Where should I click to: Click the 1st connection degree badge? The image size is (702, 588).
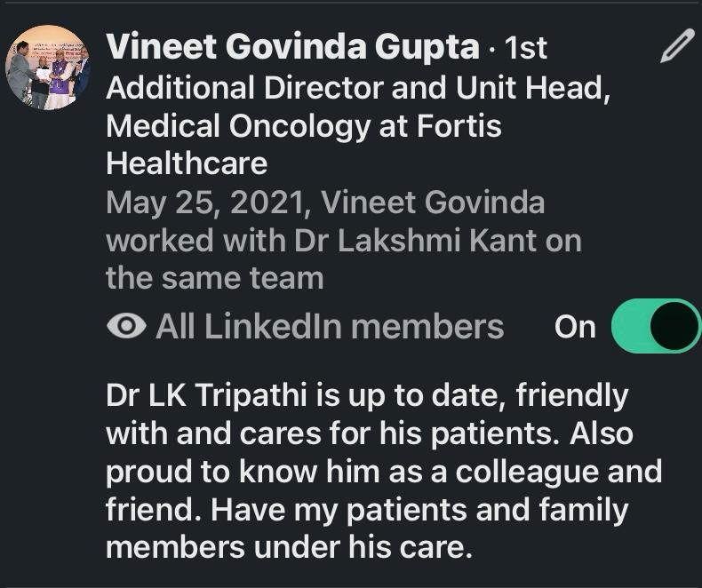[525, 47]
